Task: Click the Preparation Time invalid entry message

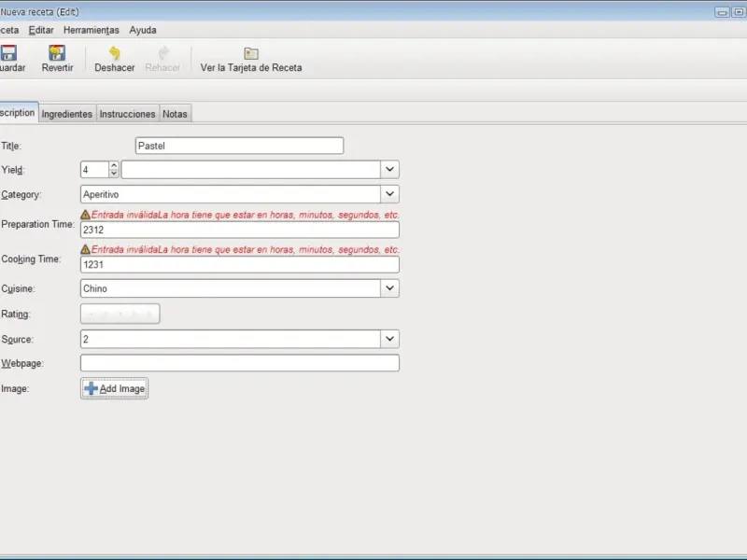Action: pos(245,215)
